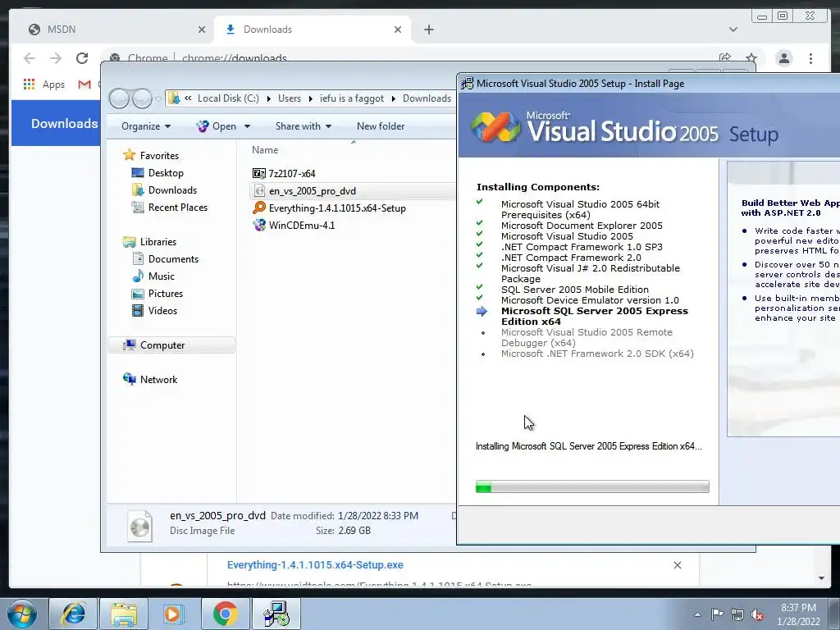Open Gmail bookmark icon
The height and width of the screenshot is (630, 840).
(x=84, y=84)
